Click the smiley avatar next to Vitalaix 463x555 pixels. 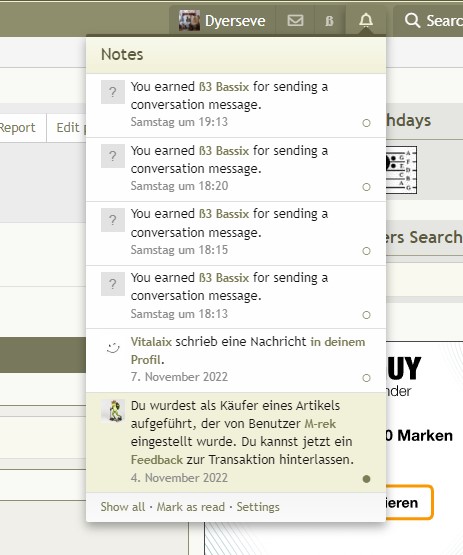coord(113,347)
